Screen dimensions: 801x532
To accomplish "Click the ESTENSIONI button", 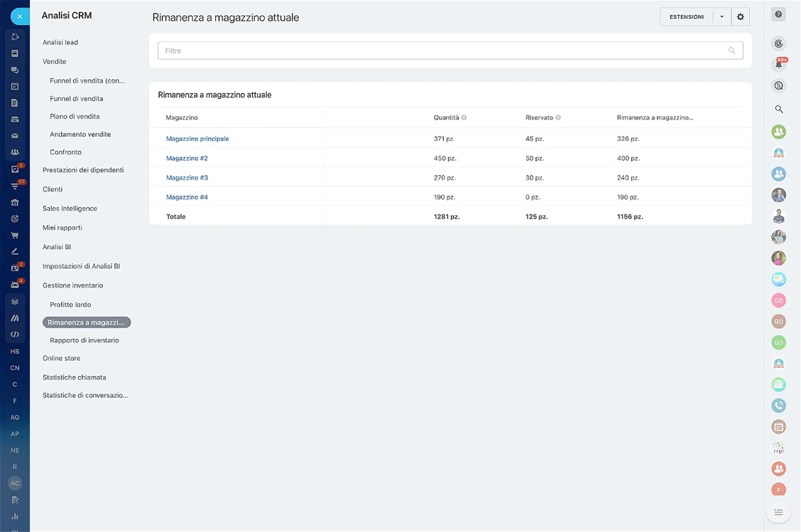I will 686,17.
